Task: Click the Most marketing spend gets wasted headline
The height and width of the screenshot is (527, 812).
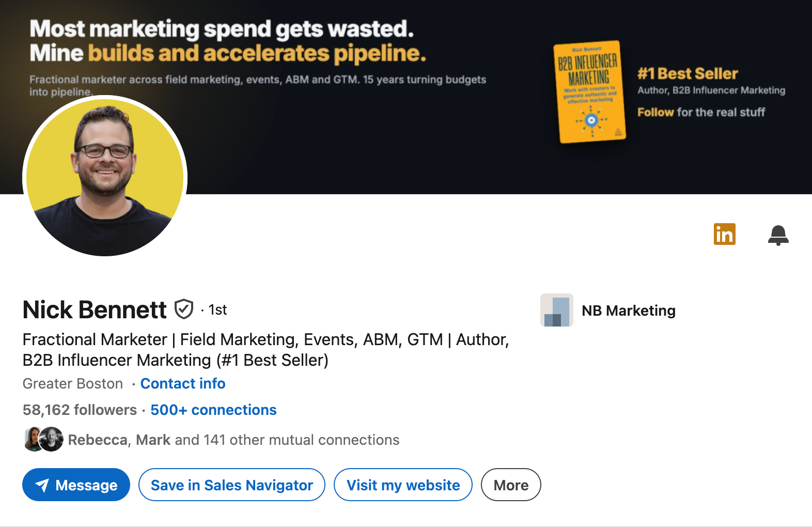Action: pos(222,29)
